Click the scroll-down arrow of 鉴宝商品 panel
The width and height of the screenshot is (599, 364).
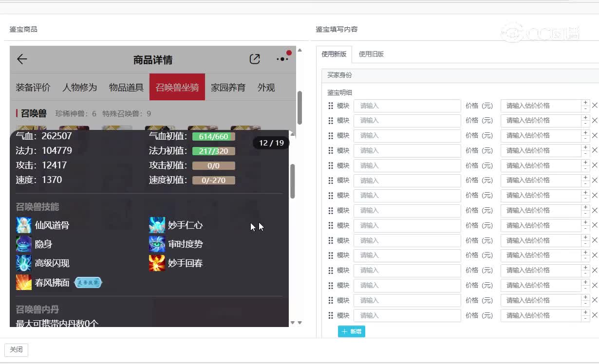tap(299, 323)
